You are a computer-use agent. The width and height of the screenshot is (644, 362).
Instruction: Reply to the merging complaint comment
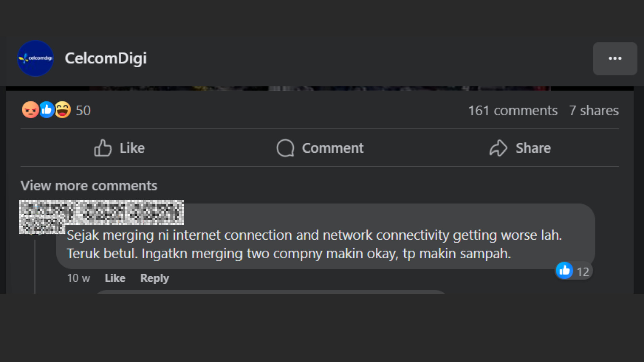pos(155,278)
